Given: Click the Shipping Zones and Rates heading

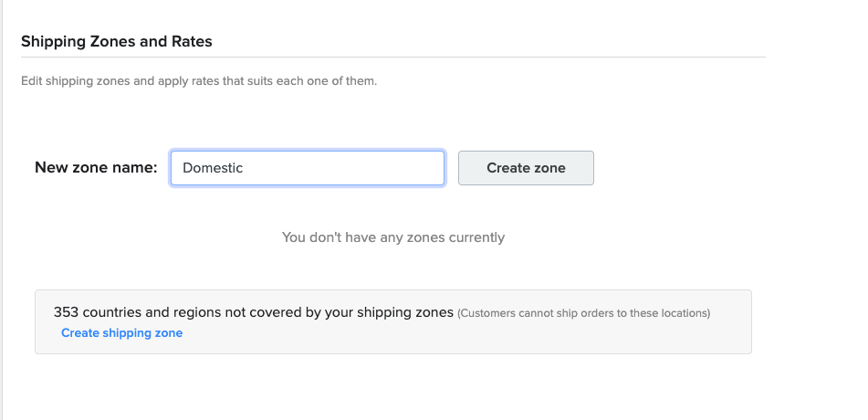Looking at the screenshot, I should (116, 42).
